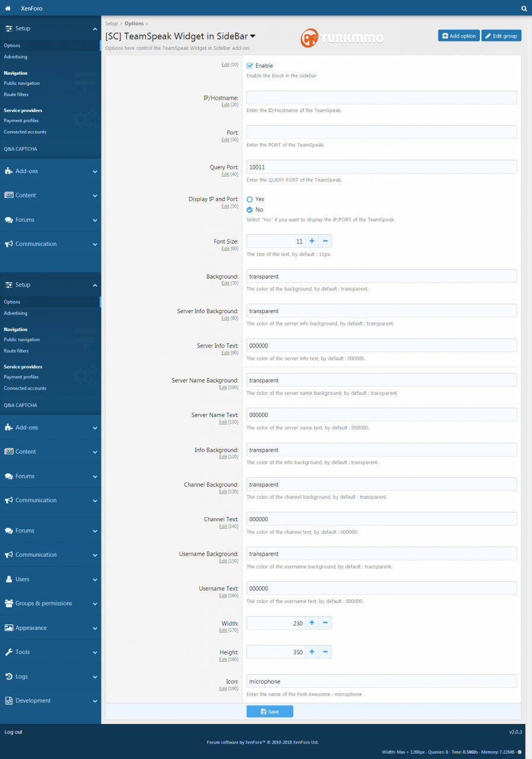This screenshot has height=759, width=532.
Task: Open search via magnifier icon
Action: (x=524, y=8)
